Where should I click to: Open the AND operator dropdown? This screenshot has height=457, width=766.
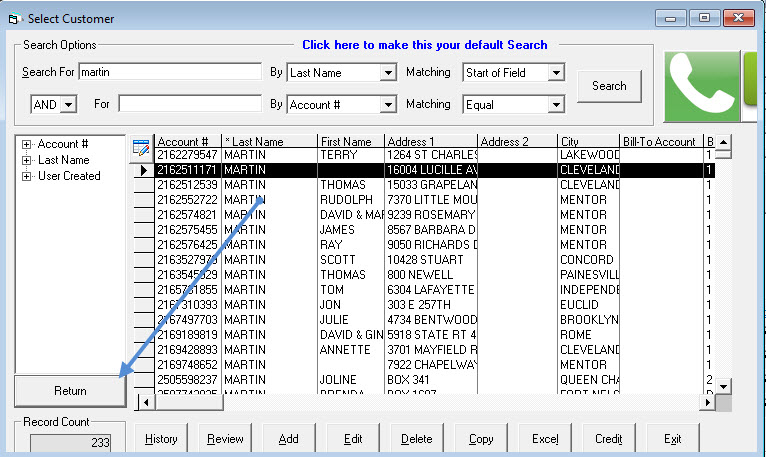pos(69,104)
